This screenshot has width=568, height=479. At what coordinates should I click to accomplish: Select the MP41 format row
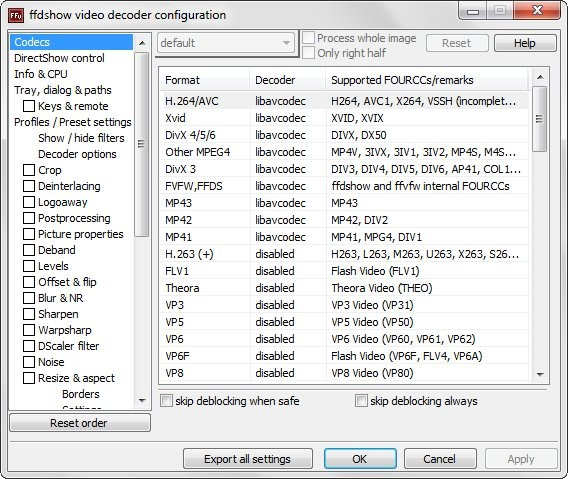[344, 237]
